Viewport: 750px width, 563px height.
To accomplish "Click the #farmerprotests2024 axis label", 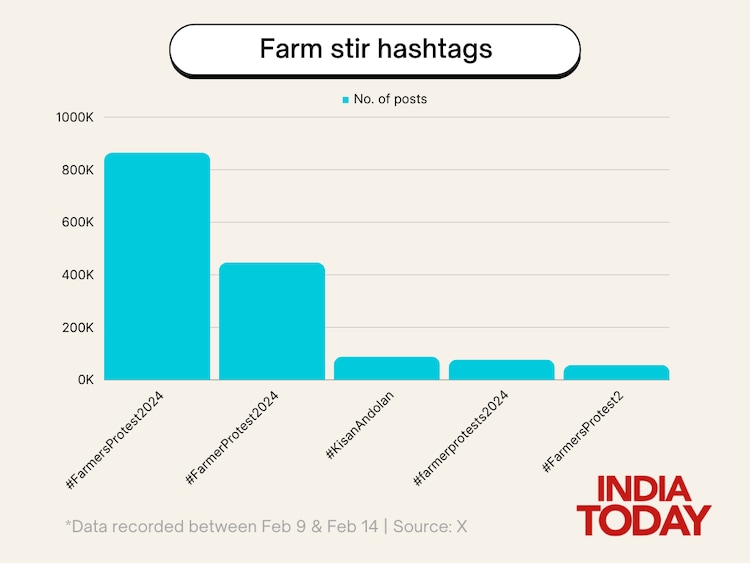I will (462, 438).
